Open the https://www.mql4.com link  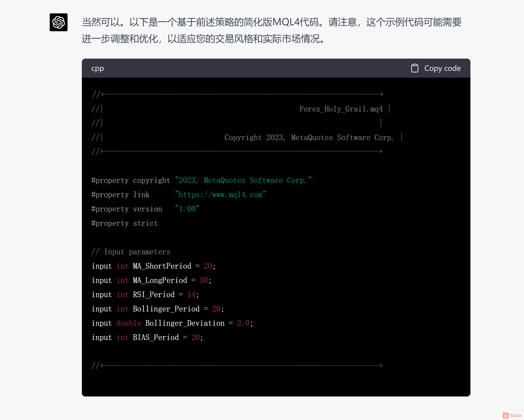220,195
